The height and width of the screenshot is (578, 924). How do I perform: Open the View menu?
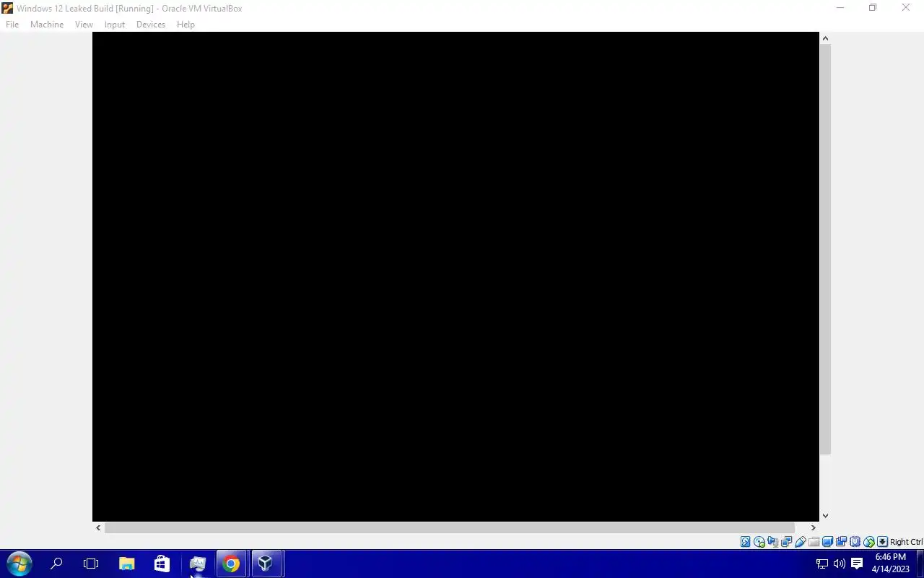coord(84,25)
